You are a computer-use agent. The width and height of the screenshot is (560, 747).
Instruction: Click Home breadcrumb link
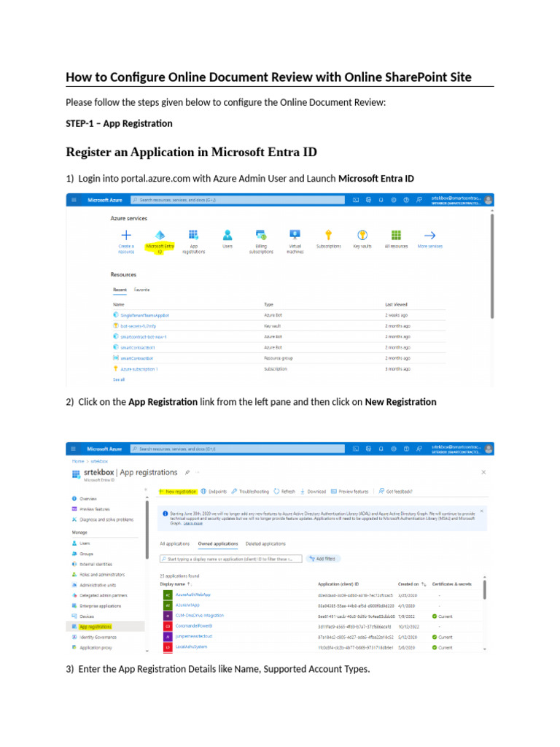coord(78,461)
